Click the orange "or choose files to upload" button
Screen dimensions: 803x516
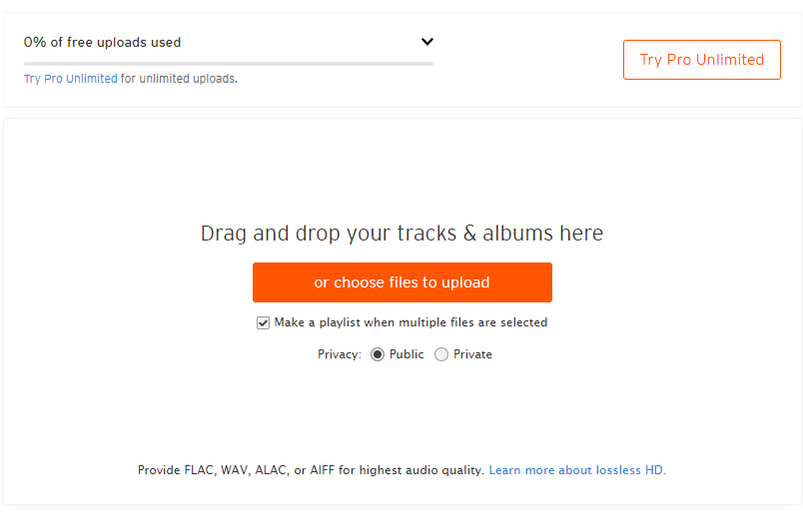[x=402, y=282]
